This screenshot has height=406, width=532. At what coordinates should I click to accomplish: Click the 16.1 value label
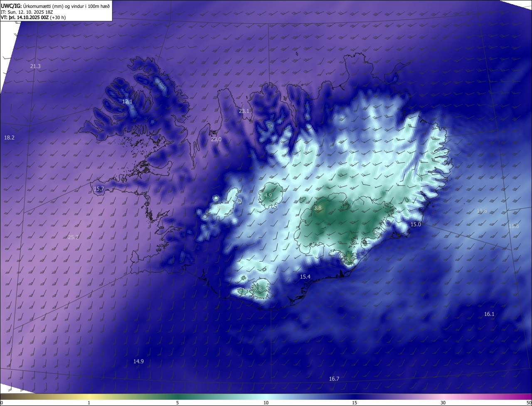pyautogui.click(x=489, y=314)
